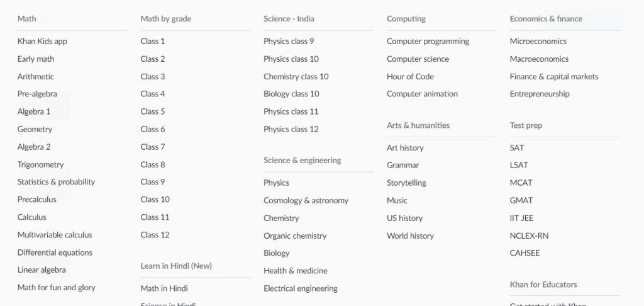The height and width of the screenshot is (306, 644).
Task: Select LSAT test prep
Action: [x=519, y=165]
